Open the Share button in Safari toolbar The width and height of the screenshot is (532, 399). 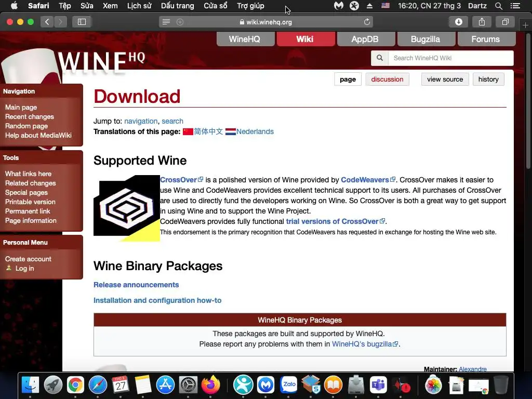click(x=482, y=22)
